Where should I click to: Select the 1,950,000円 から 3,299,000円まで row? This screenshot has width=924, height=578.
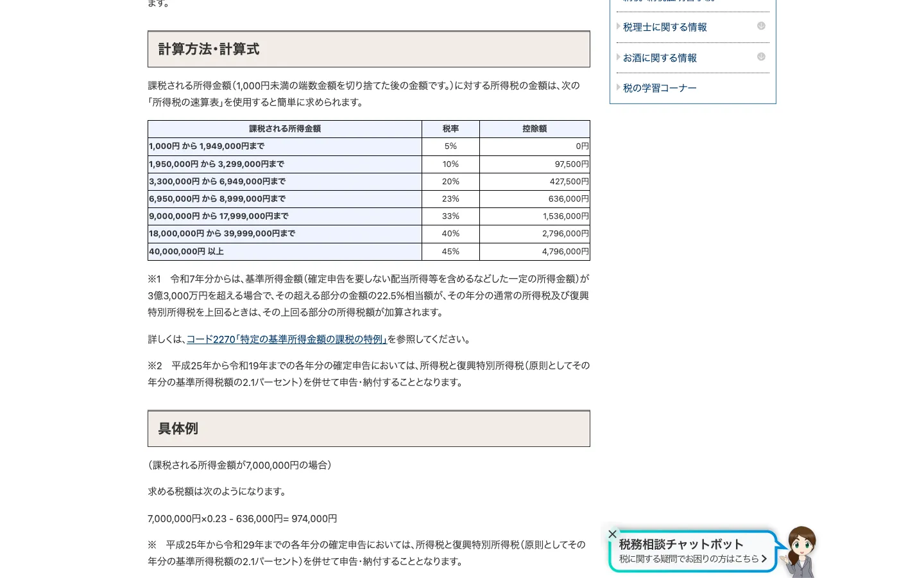click(369, 164)
